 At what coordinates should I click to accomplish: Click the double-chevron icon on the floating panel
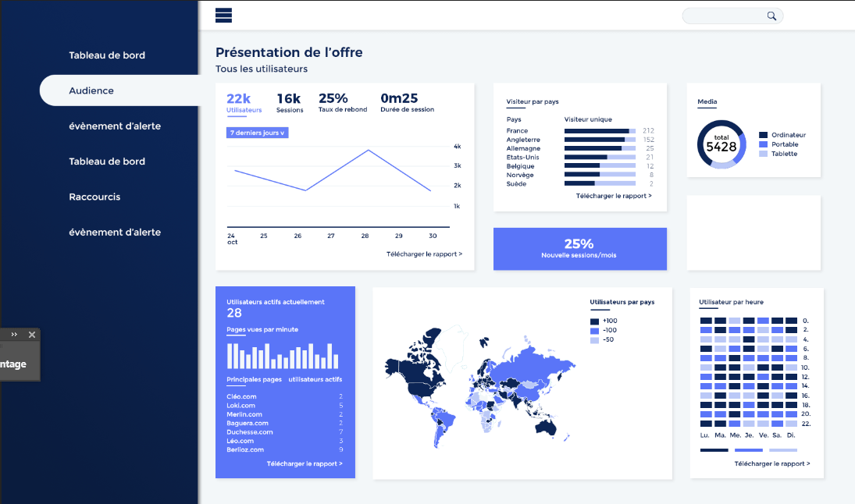[x=14, y=335]
